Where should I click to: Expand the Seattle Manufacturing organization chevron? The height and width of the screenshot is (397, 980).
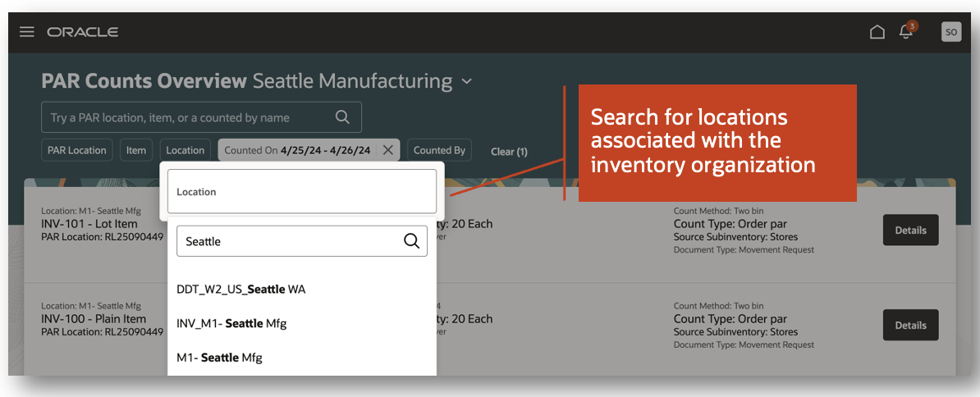pyautogui.click(x=466, y=81)
